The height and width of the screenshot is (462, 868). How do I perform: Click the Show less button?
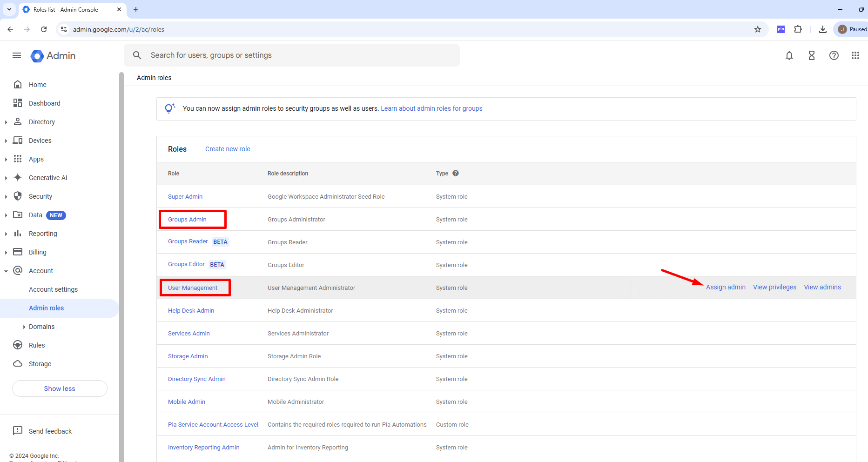[x=60, y=388]
